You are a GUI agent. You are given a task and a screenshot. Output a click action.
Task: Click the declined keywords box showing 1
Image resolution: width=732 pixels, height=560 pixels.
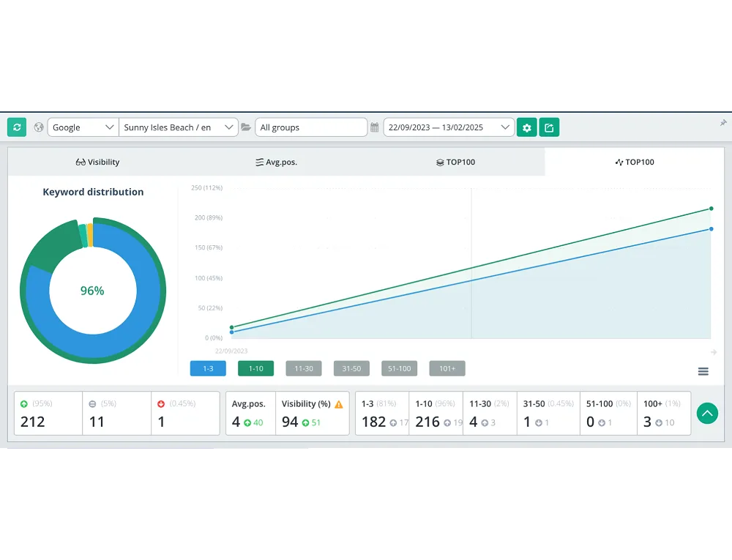coord(185,414)
